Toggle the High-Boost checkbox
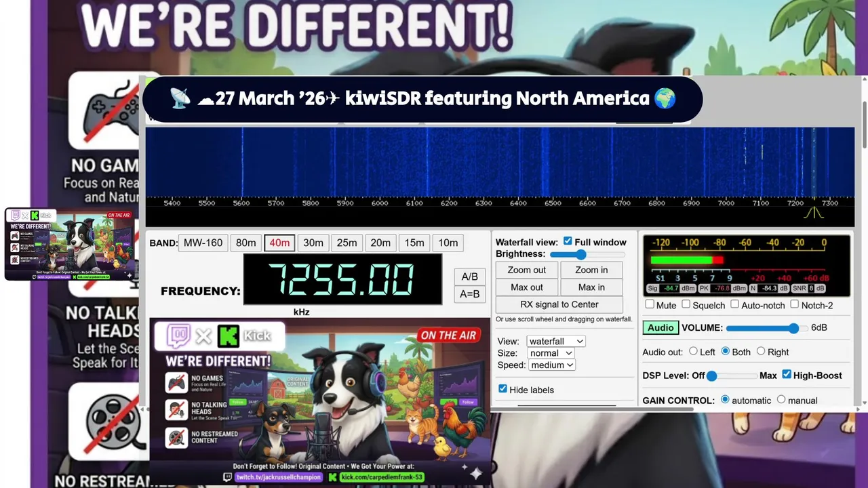Screen dimensions: 868x488 pyautogui.click(x=787, y=374)
